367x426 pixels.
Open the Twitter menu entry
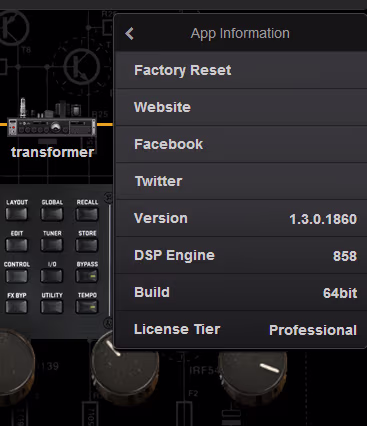(x=241, y=181)
